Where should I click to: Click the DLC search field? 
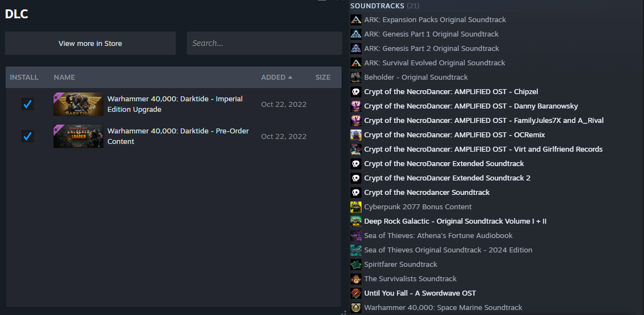(x=264, y=43)
